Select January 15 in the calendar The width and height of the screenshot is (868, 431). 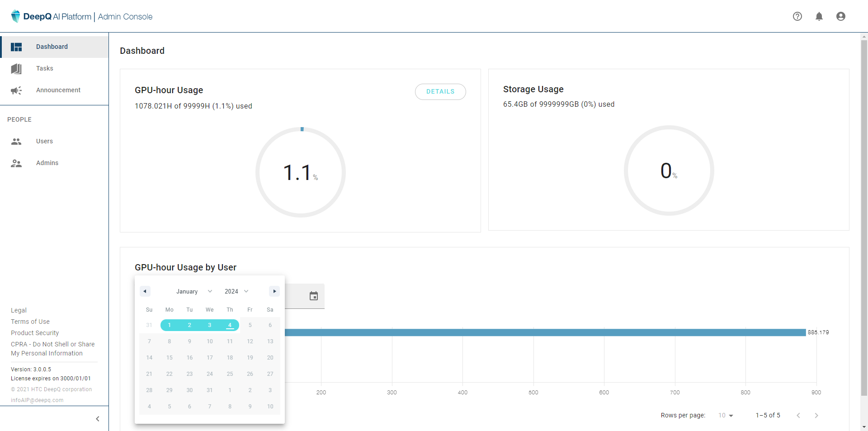tap(170, 358)
